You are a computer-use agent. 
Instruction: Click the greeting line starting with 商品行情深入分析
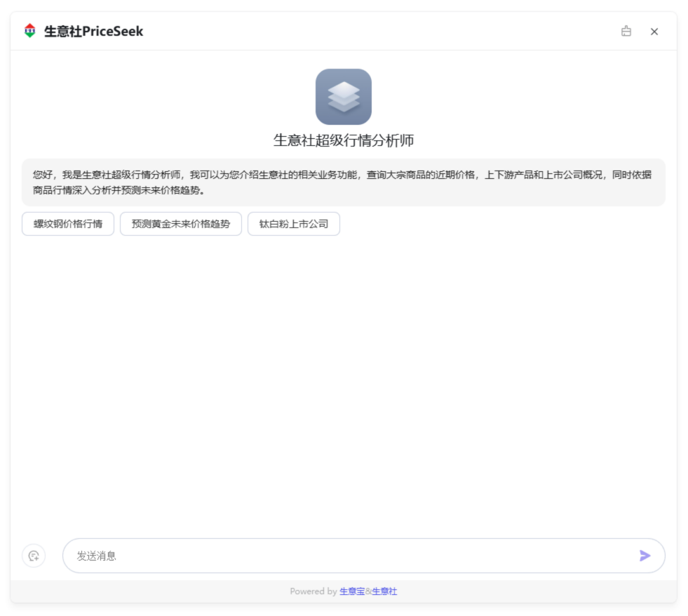pos(118,190)
